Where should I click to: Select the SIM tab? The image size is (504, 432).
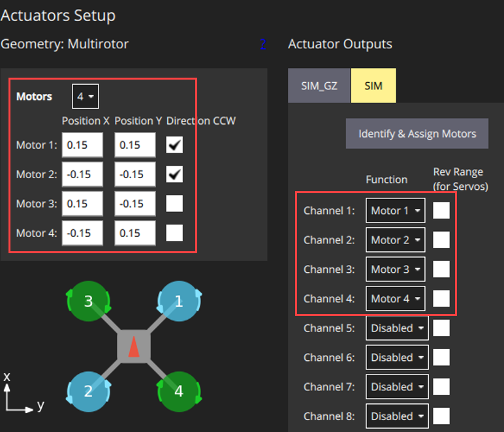pos(373,85)
